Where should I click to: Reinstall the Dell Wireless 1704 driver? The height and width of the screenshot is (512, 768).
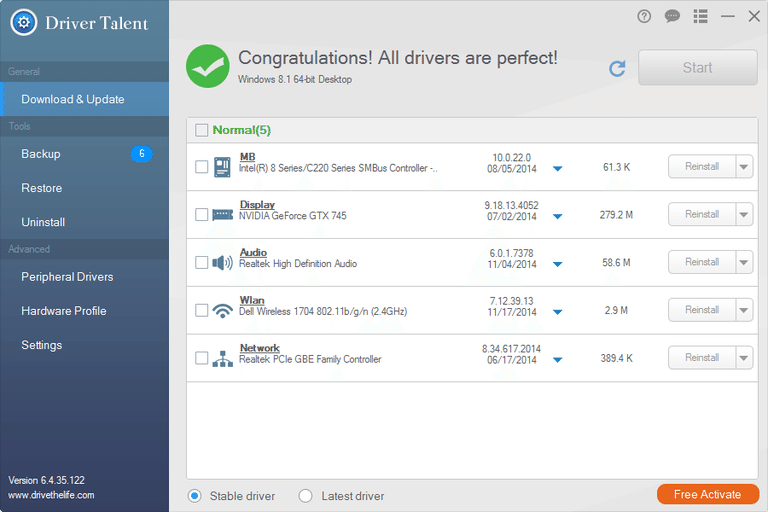click(x=702, y=311)
